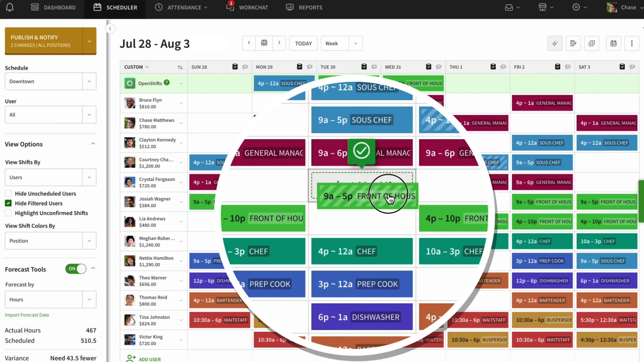Go to the next week arrow

click(279, 43)
